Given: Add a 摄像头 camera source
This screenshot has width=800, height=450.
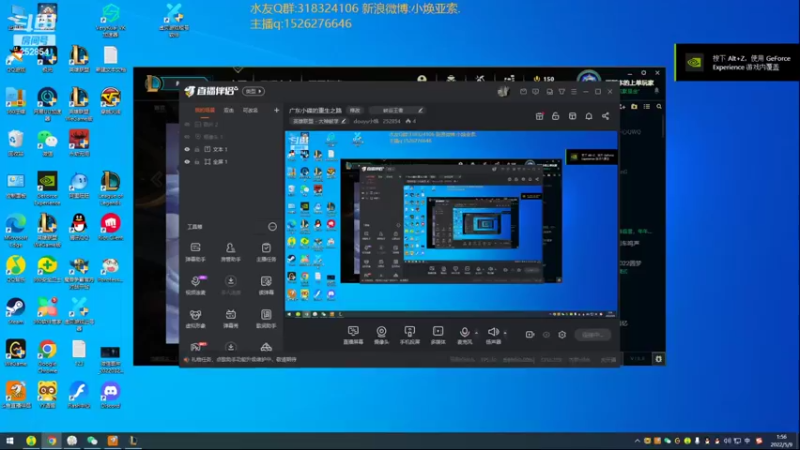Looking at the screenshot, I should click(381, 335).
